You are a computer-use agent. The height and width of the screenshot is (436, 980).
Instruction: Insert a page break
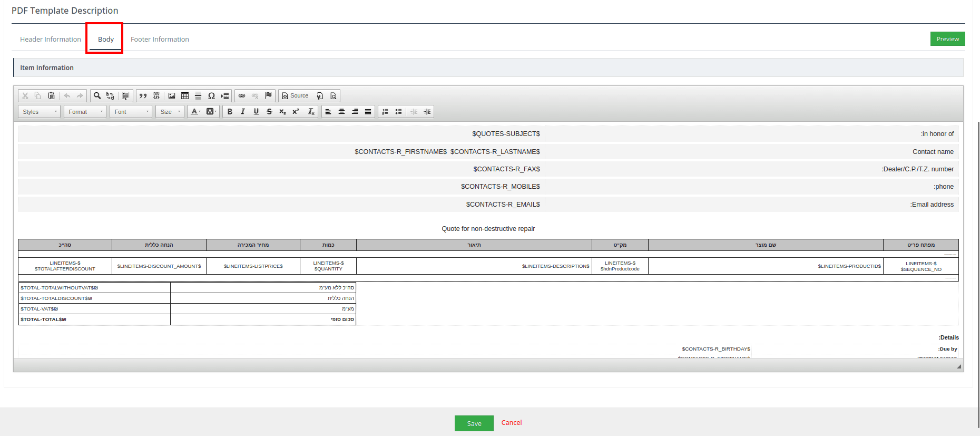tap(225, 95)
